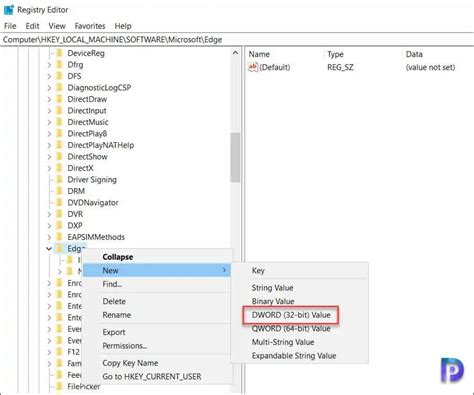Expand the DFS key
This screenshot has height=395, width=474.
click(x=49, y=76)
